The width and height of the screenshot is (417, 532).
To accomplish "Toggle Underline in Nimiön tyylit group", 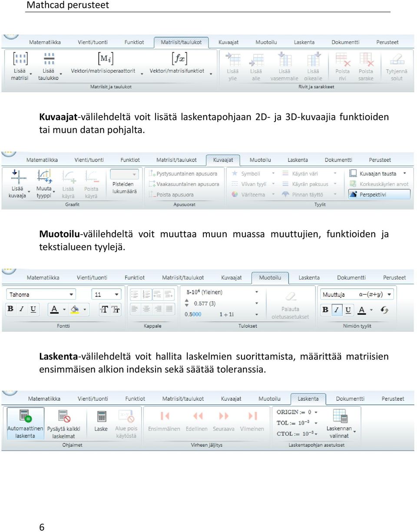I will tap(348, 310).
